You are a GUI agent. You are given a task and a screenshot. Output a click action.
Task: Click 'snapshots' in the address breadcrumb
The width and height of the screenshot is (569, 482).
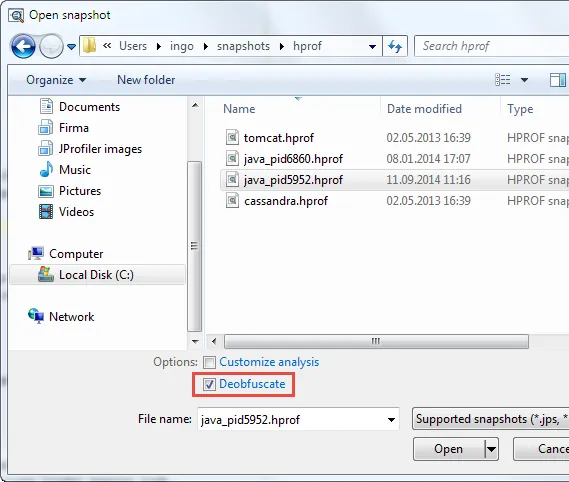coord(243,46)
